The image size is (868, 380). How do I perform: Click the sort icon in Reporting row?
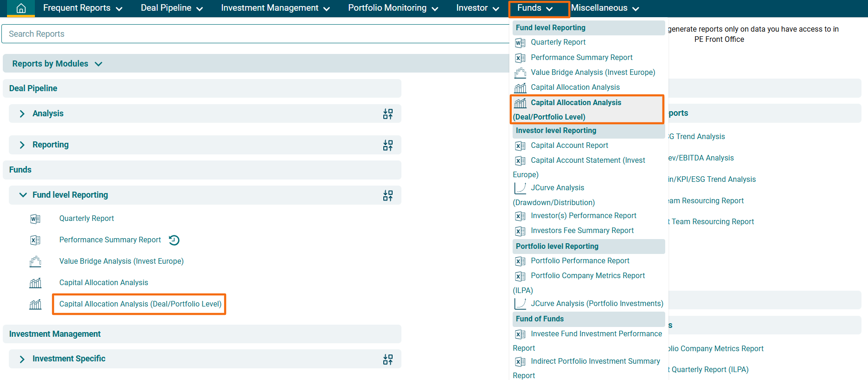click(x=387, y=145)
